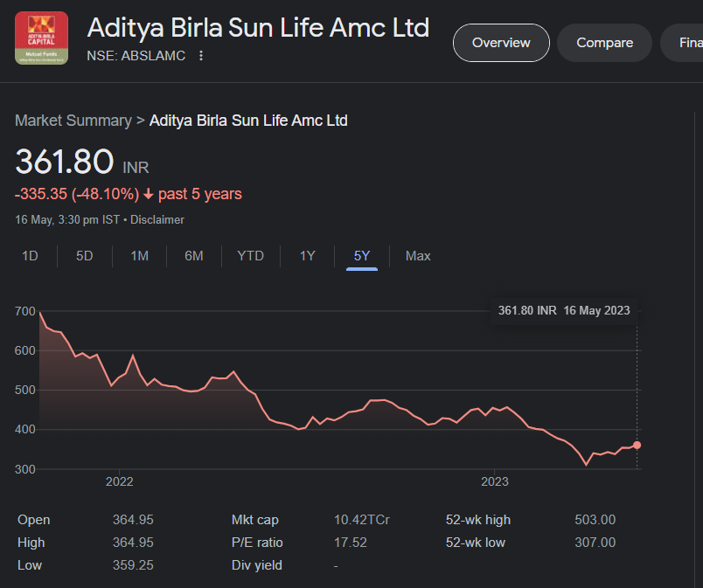
Task: Switch to the Compare tab
Action: point(604,43)
